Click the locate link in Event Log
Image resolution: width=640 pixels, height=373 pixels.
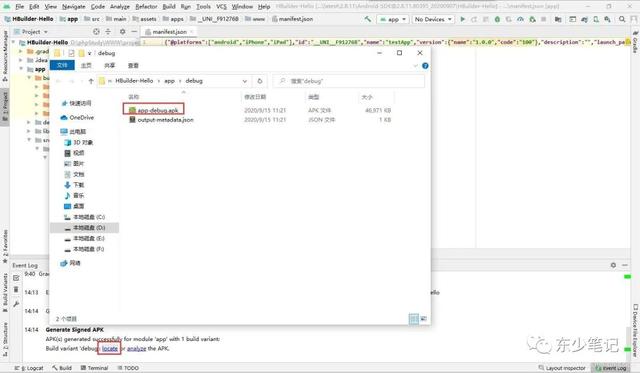(109, 349)
